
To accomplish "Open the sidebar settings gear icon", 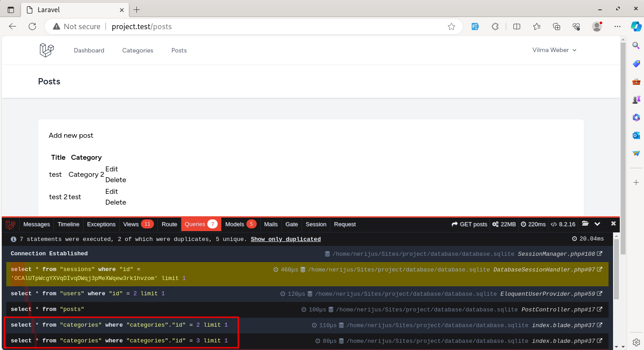I will click(x=636, y=342).
